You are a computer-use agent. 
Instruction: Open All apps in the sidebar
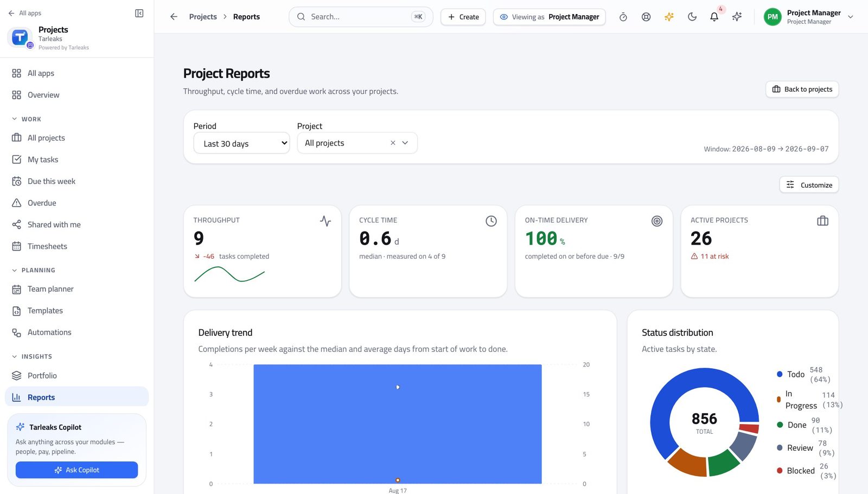coord(77,73)
